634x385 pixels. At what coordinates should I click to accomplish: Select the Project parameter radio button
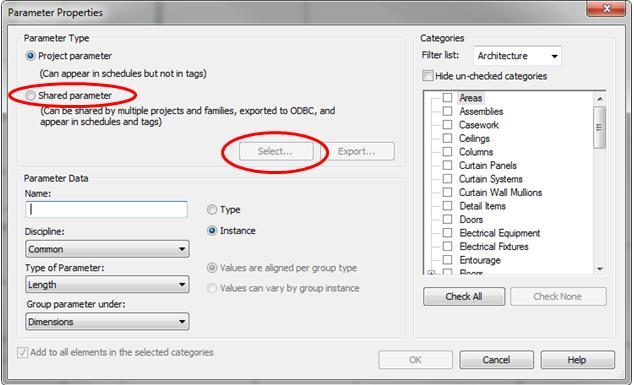(30, 56)
